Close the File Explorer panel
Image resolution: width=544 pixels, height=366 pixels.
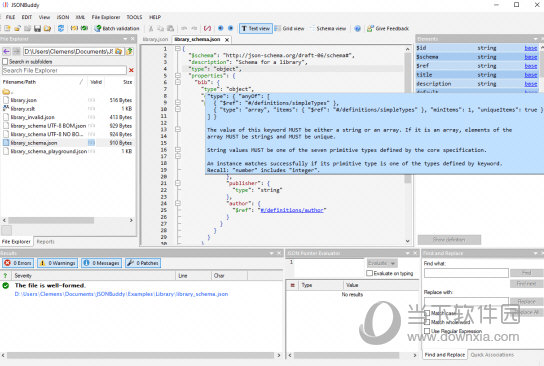pos(133,39)
